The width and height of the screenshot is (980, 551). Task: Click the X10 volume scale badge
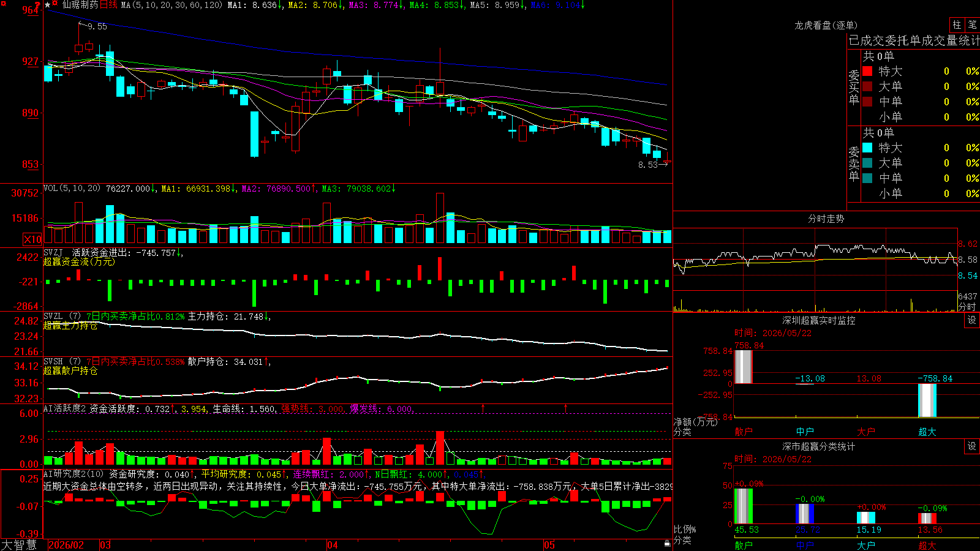pyautogui.click(x=32, y=239)
